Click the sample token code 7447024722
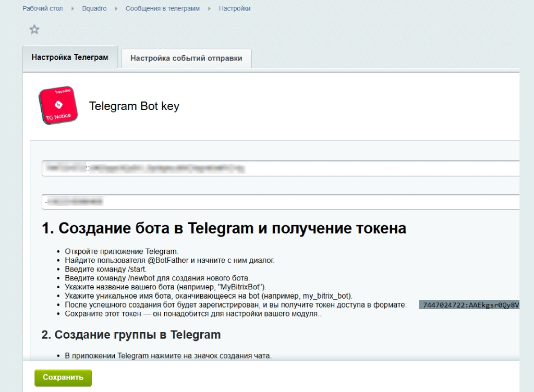 pyautogui.click(x=469, y=305)
